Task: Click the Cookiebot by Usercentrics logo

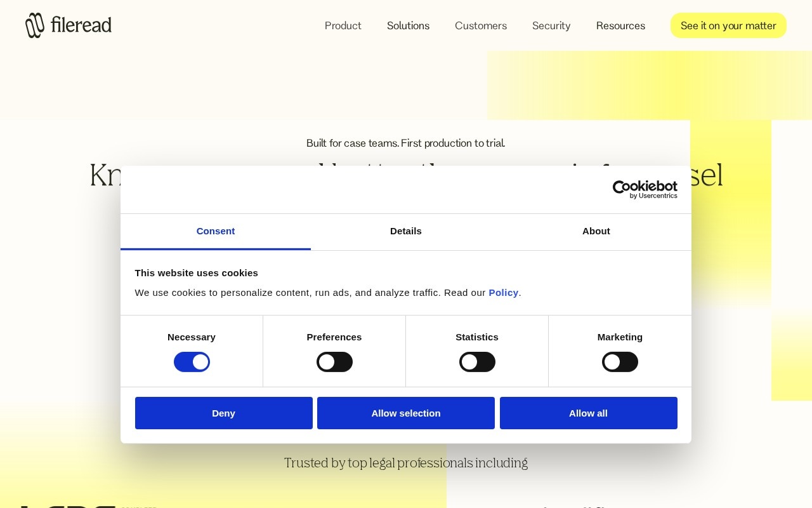Action: tap(645, 189)
